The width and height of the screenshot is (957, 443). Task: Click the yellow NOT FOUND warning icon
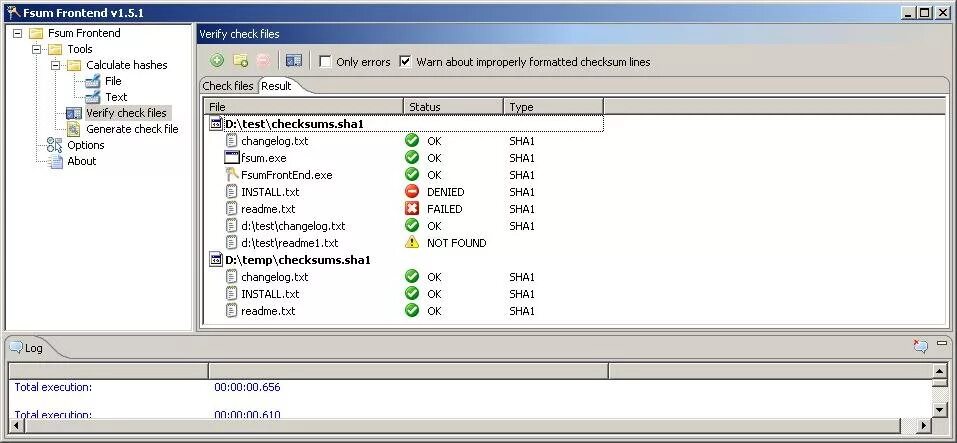[412, 242]
